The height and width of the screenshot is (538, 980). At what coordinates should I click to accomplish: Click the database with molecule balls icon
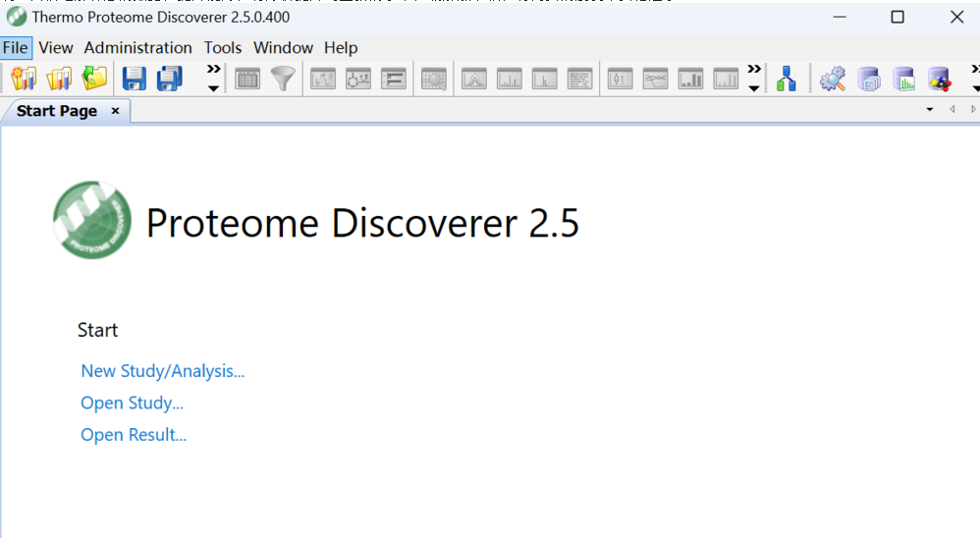(940, 79)
